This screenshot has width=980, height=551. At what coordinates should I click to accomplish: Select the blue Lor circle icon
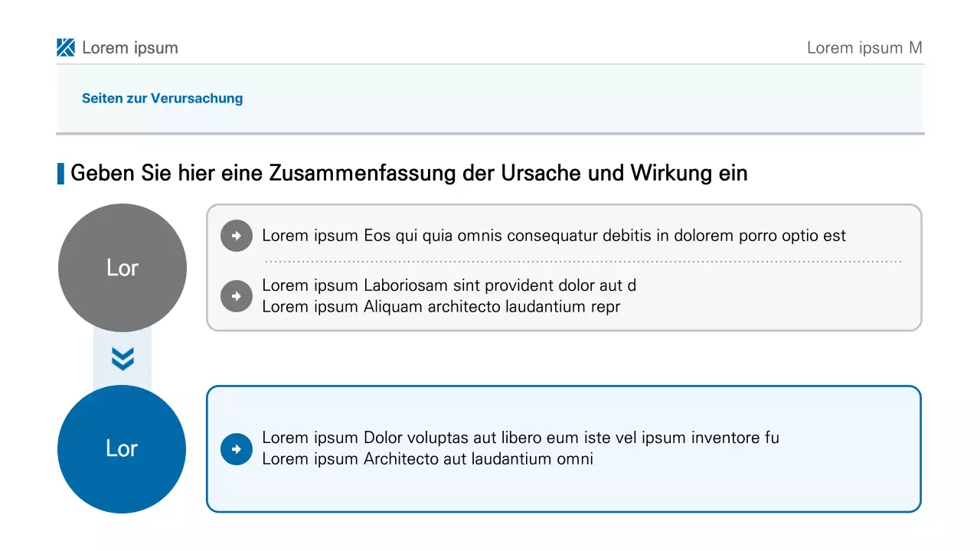coord(122,449)
